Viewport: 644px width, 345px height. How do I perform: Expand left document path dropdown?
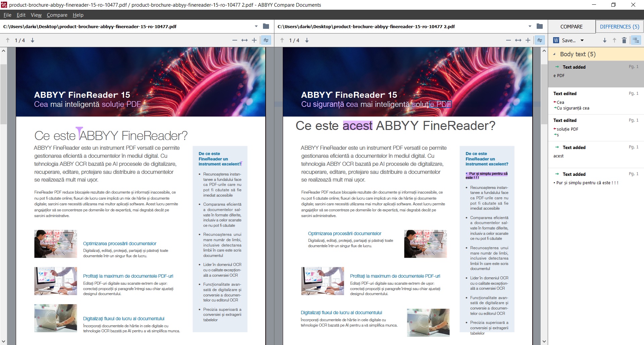coord(256,26)
